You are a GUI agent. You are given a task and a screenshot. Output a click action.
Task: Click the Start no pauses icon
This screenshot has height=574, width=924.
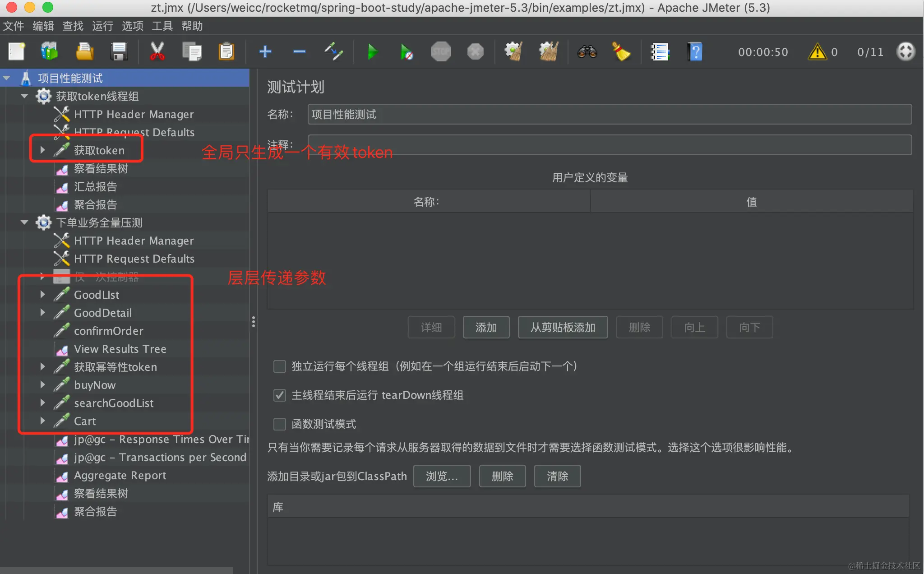click(x=406, y=52)
